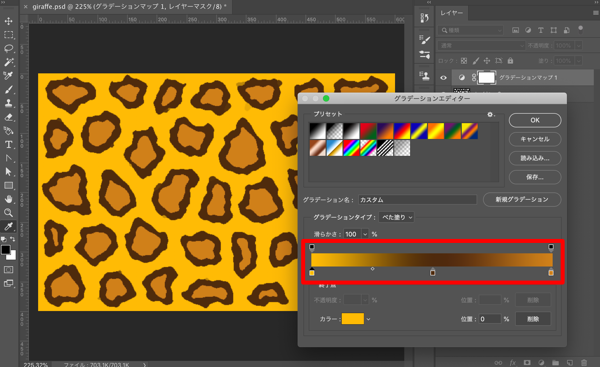Open the Brush Settings panel icon
The width and height of the screenshot is (600, 367).
(424, 39)
